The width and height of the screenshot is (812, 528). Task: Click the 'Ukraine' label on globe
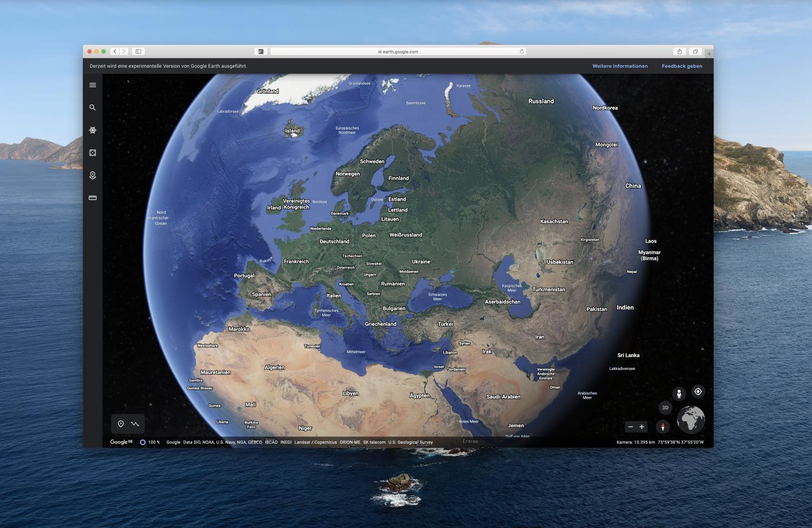[x=421, y=262]
